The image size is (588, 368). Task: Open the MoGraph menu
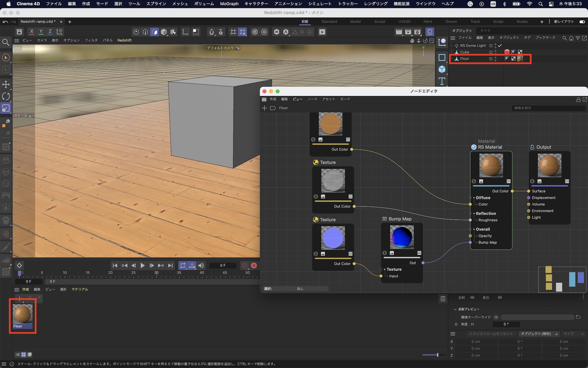229,4
